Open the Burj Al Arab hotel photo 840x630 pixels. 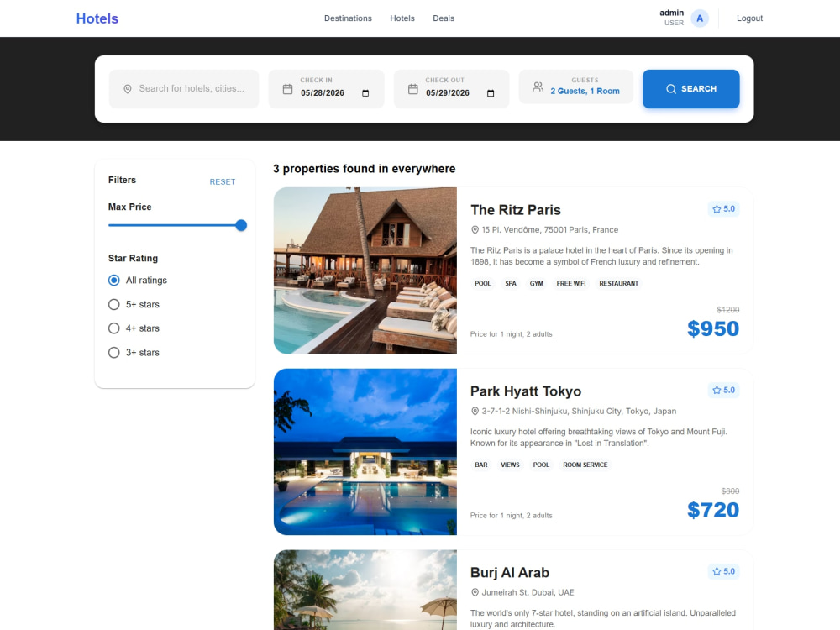(x=365, y=590)
